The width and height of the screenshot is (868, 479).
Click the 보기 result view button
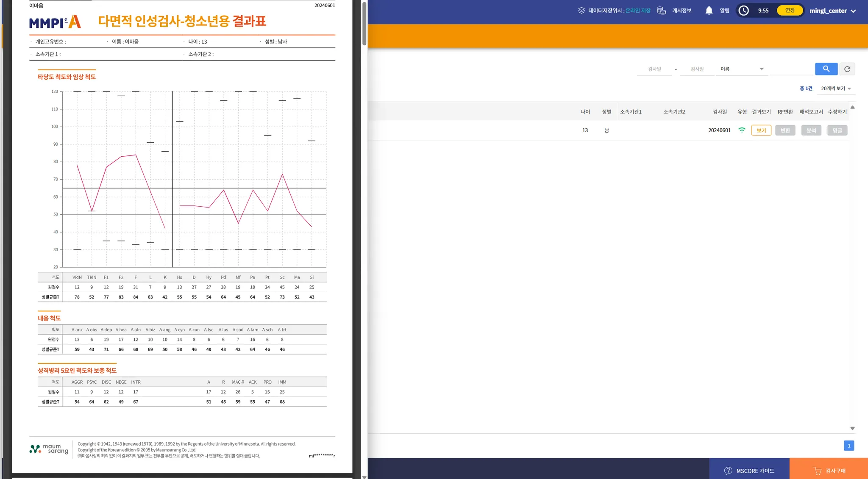coord(761,130)
